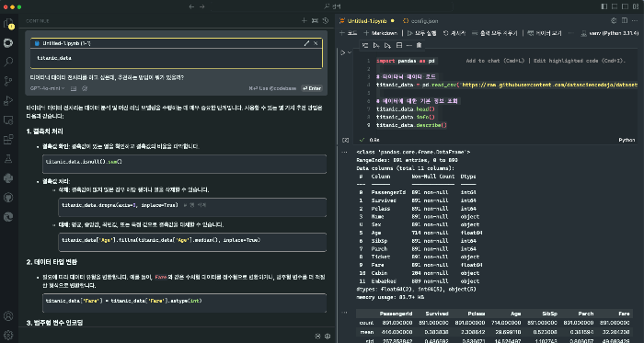
Task: Open the Manage gear in activity bar
Action: click(x=8, y=335)
